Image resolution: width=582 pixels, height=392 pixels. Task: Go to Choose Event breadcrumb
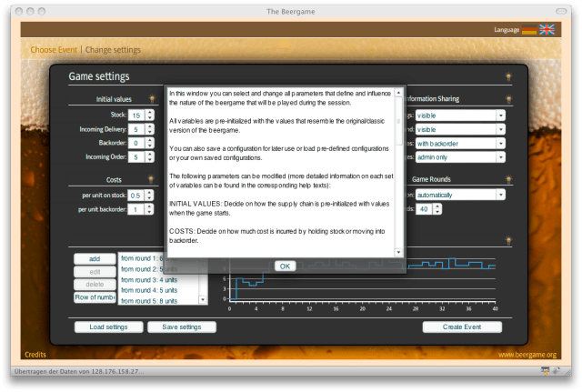[55, 49]
